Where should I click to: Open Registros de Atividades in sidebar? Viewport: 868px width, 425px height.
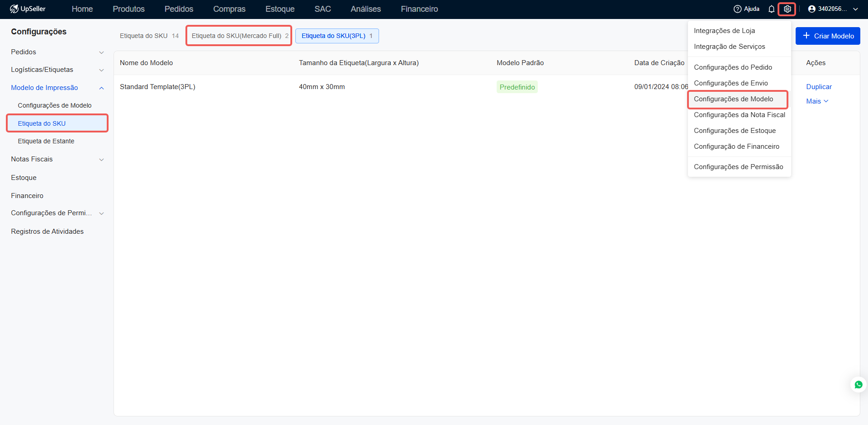point(47,231)
